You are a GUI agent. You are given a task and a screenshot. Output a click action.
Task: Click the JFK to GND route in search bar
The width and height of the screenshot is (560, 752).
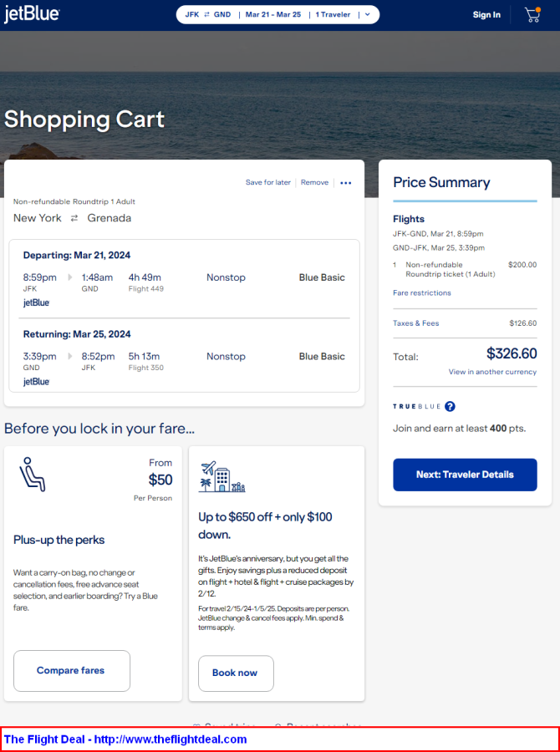point(208,15)
